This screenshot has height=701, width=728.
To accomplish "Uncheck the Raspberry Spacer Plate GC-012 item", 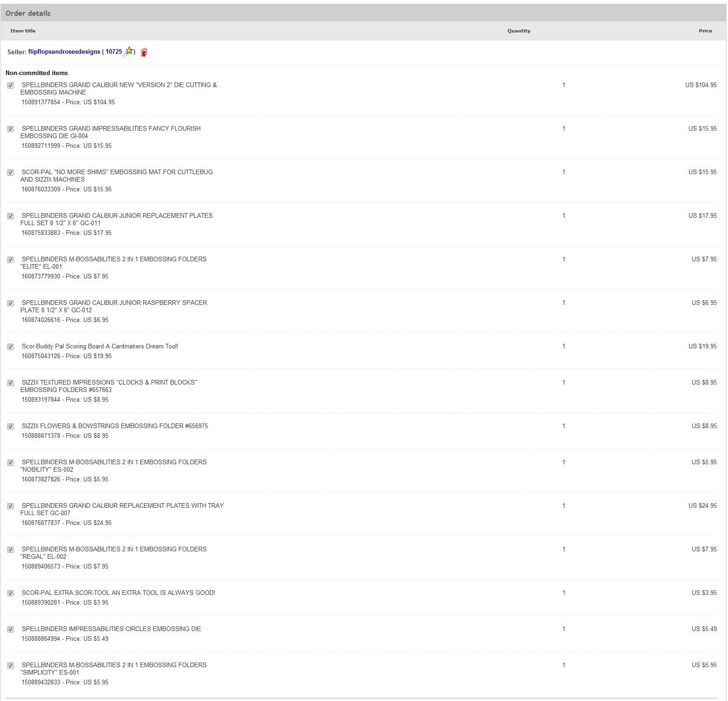I will pyautogui.click(x=10, y=303).
